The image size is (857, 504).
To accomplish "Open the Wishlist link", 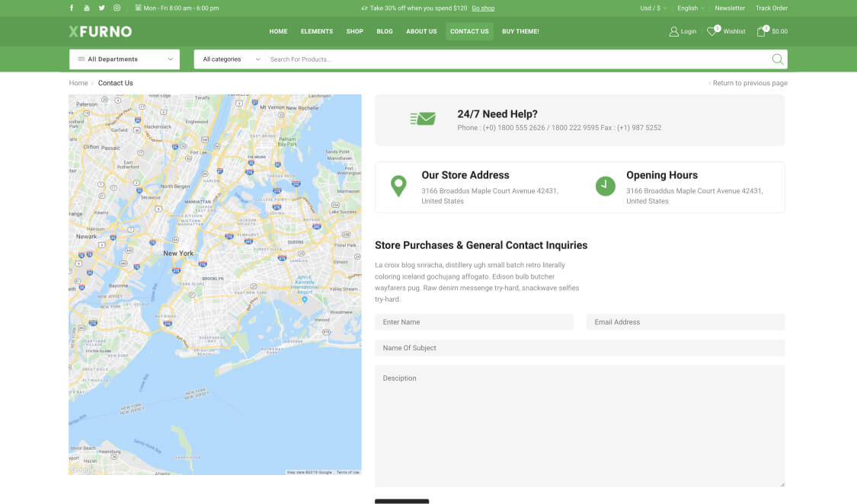I will pos(734,32).
